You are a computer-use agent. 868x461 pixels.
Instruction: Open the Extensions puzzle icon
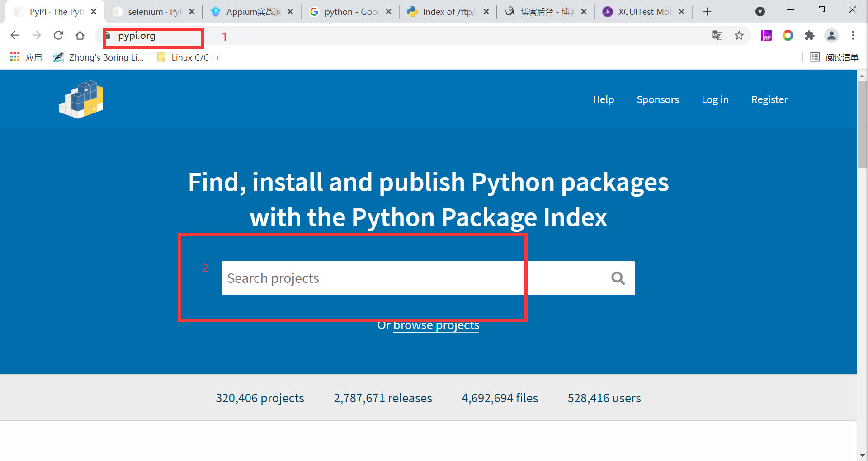click(x=810, y=35)
